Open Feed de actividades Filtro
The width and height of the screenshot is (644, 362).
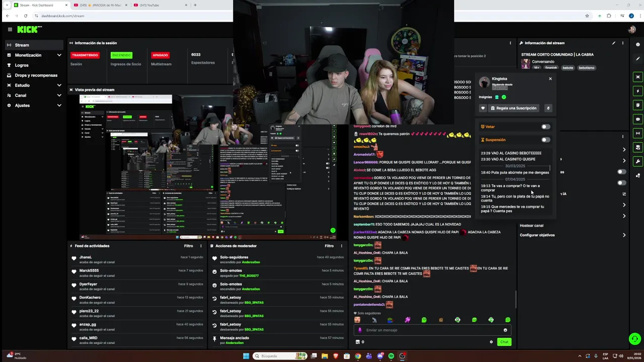coord(188,246)
